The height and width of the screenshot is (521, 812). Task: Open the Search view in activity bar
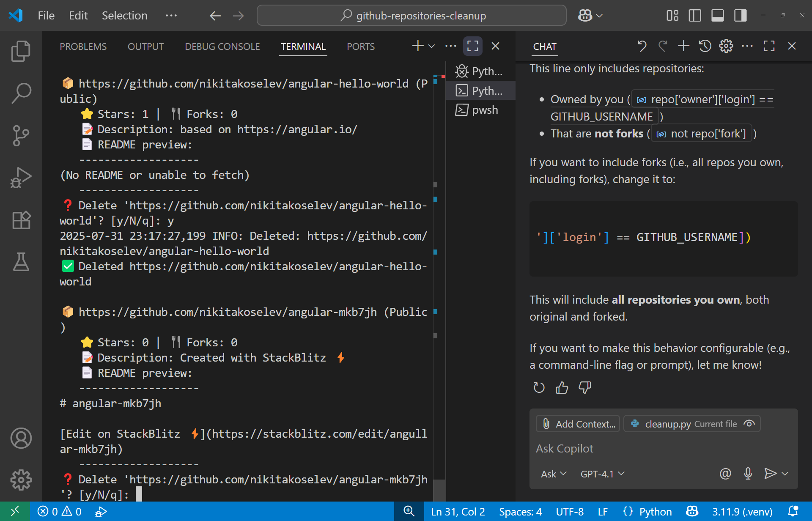[x=21, y=93]
